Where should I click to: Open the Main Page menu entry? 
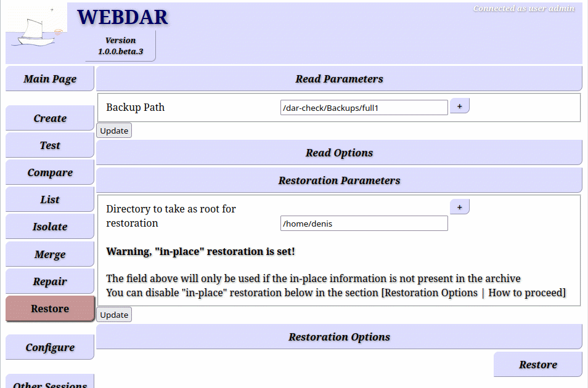click(50, 79)
